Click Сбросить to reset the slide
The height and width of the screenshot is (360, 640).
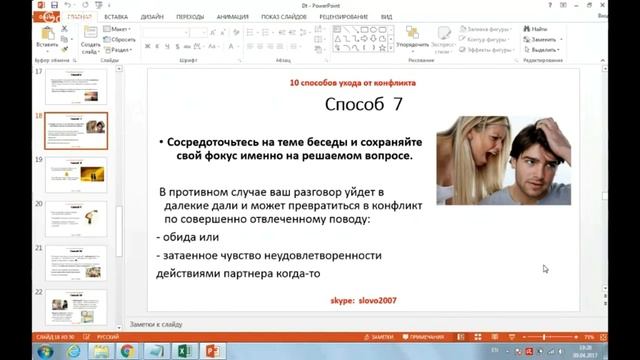point(120,40)
